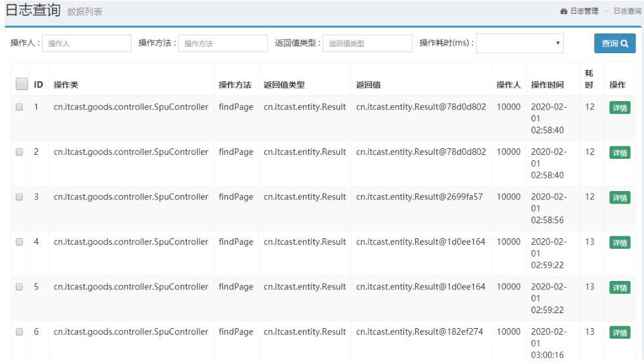Screen dimensions: 644x363
Task: Check the checkbox for row ID 1
Action: [19, 107]
